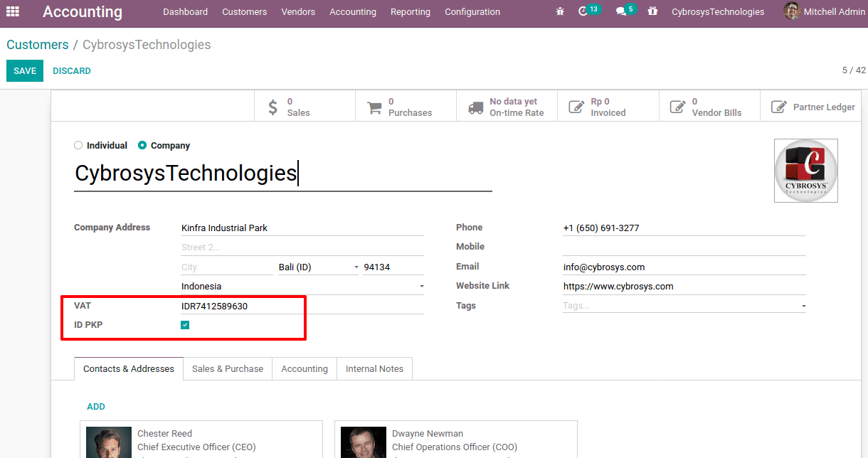This screenshot has height=458, width=868.
Task: Click the SAVE button
Action: tap(25, 70)
